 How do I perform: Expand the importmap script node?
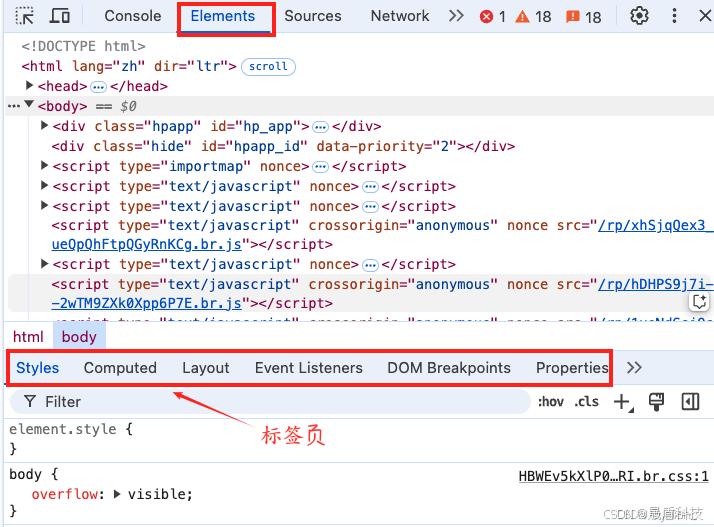click(x=44, y=165)
